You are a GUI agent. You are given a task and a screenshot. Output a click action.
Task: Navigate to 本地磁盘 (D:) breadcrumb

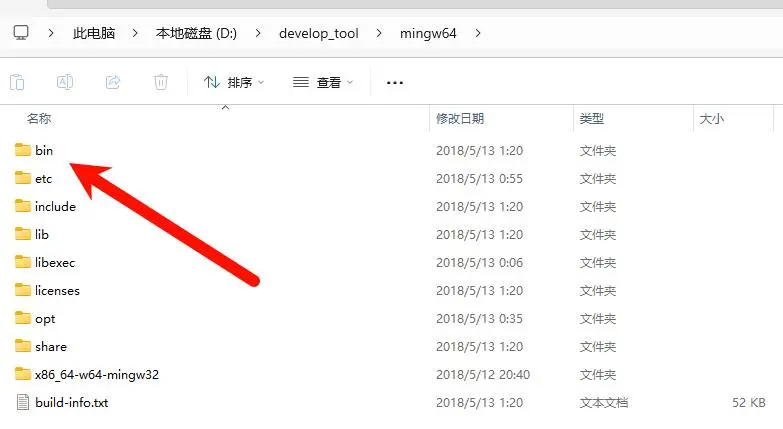coord(196,33)
